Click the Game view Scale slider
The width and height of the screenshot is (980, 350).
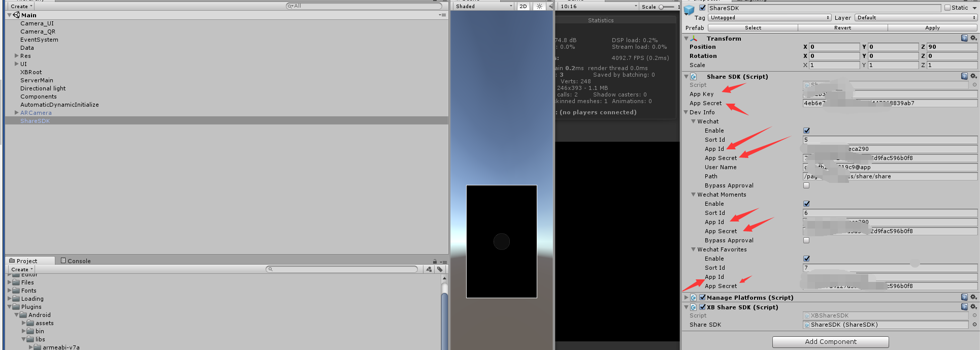(x=667, y=7)
